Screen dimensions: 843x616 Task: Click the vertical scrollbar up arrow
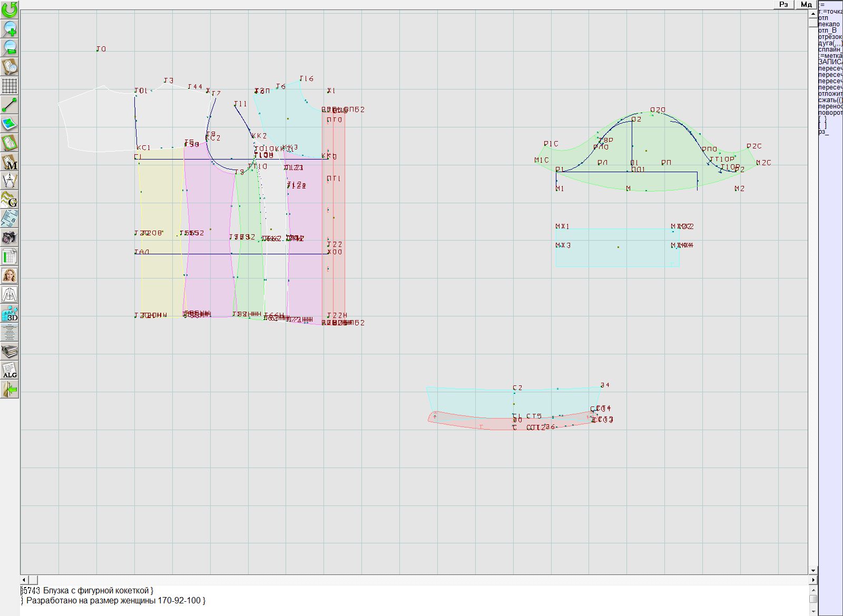(x=813, y=13)
